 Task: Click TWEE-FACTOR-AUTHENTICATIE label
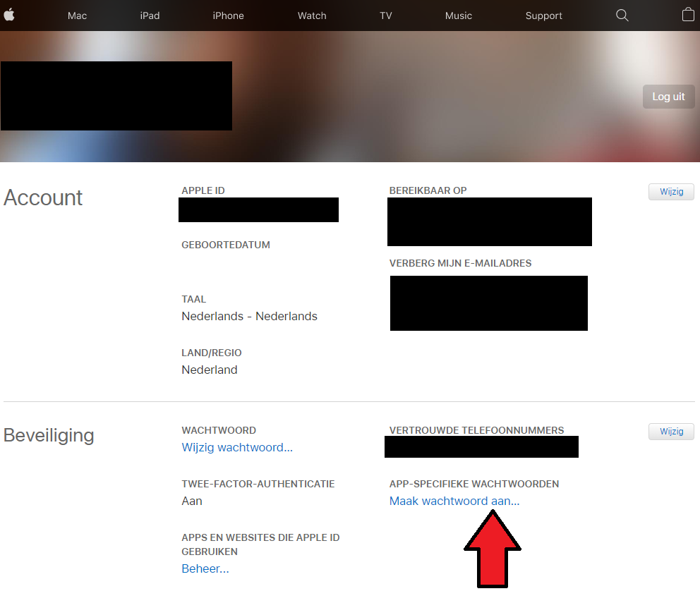click(x=258, y=484)
